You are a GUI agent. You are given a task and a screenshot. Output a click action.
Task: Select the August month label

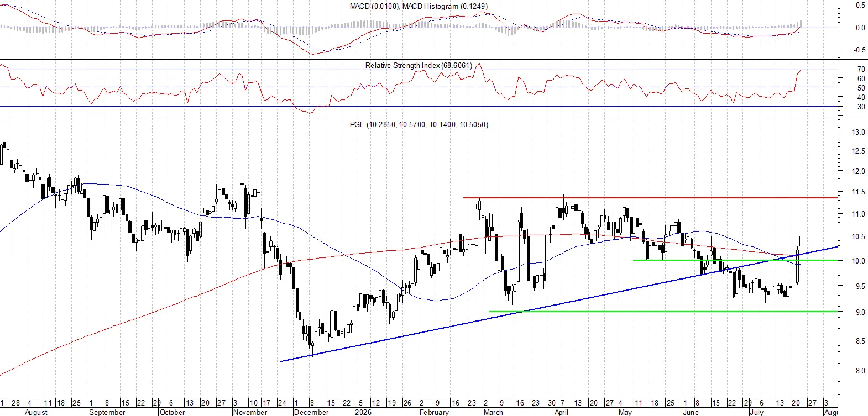coord(36,412)
